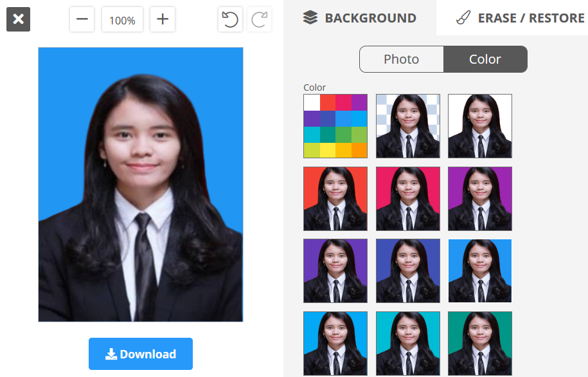The image size is (588, 377).
Task: Switch to the BACKGROUND tab
Action: [x=360, y=17]
